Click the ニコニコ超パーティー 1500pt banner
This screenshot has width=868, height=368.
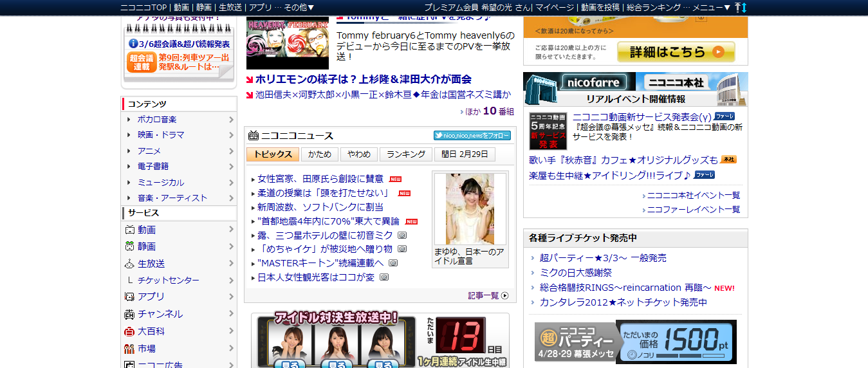tap(635, 342)
